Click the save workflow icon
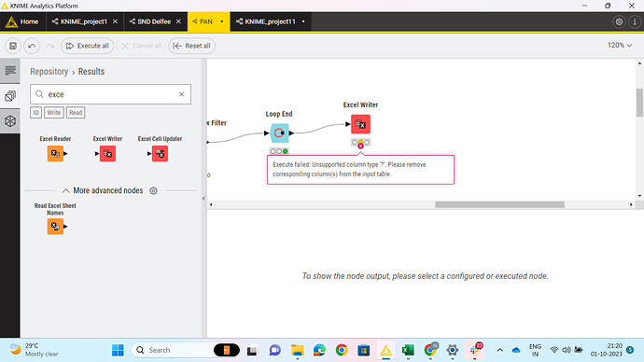 [x=13, y=46]
